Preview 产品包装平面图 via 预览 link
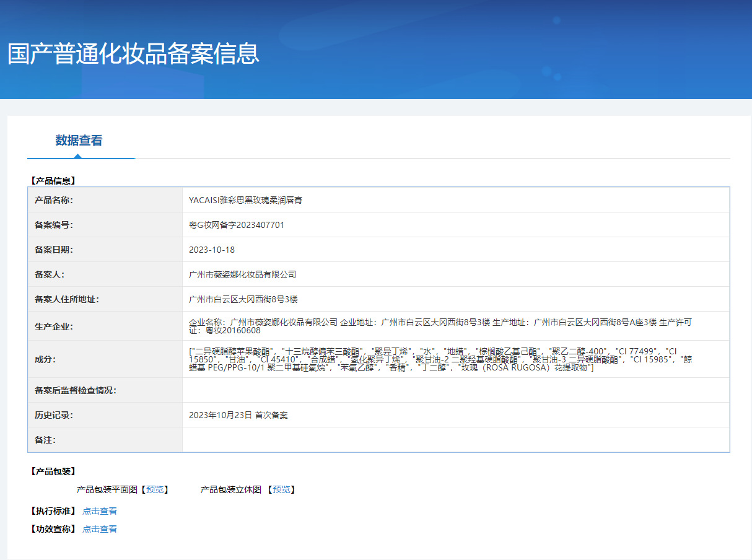 155,489
